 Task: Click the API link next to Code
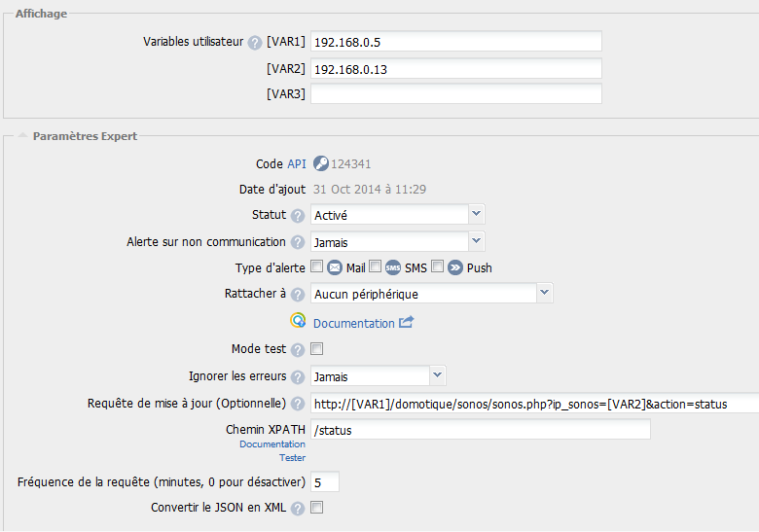[296, 164]
